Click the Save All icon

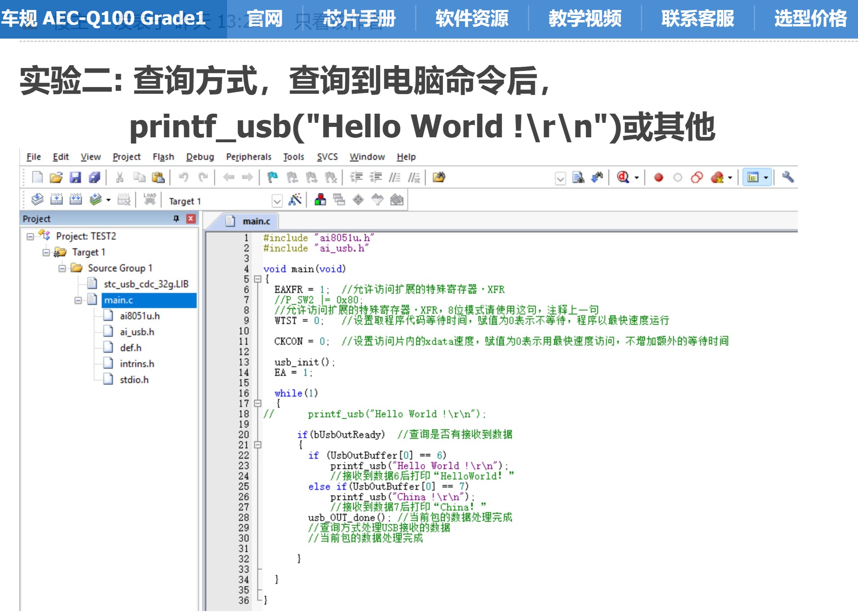point(95,178)
